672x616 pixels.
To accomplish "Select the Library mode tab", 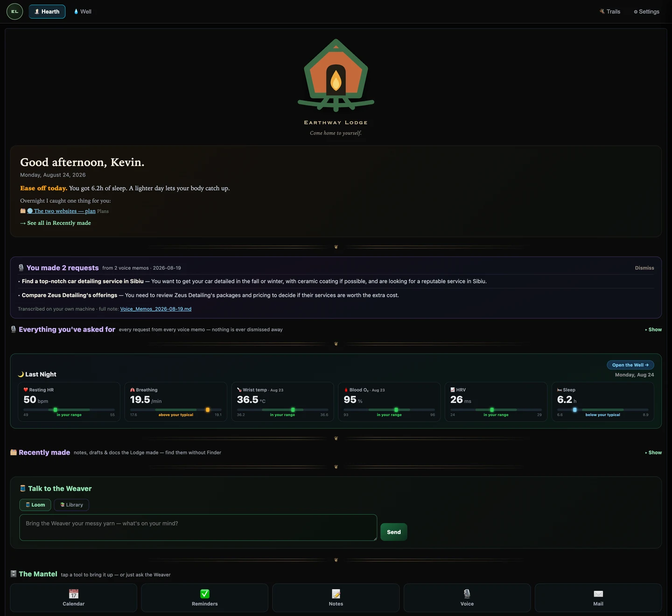I will click(71, 505).
